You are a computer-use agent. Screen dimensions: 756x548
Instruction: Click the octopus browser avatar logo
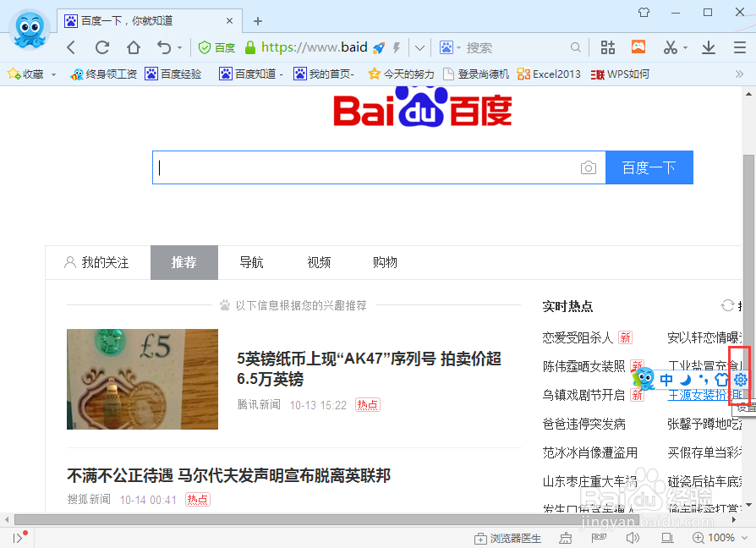tap(30, 30)
